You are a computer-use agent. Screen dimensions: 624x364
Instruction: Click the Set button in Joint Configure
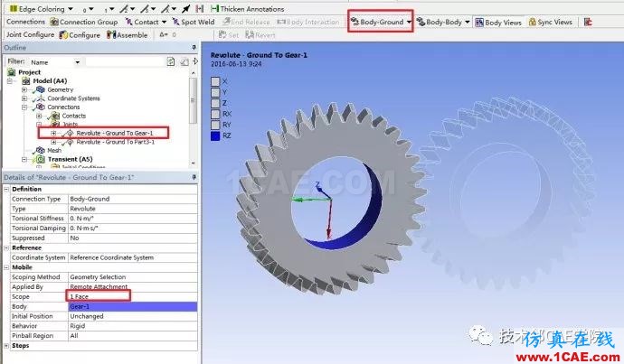coord(229,35)
